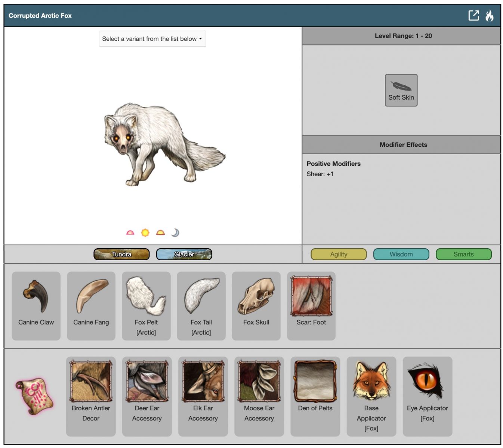Select the Scar: Foot marking thumbnail

(x=311, y=296)
